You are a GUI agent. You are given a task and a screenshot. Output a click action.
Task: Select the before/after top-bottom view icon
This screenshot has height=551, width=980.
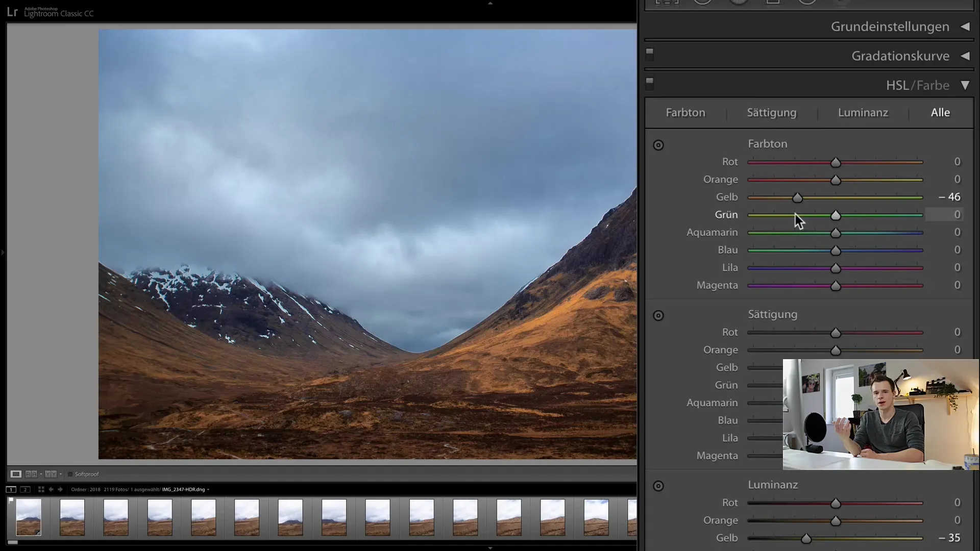[51, 474]
